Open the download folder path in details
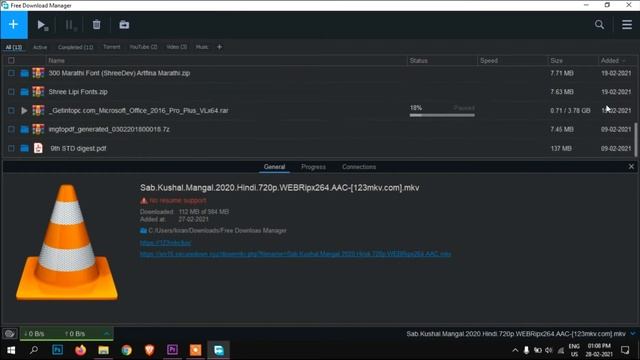 [217, 231]
